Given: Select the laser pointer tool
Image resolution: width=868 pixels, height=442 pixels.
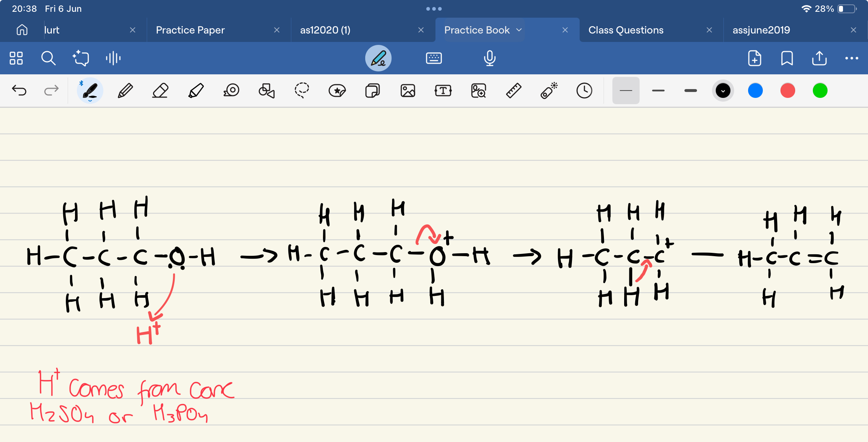Looking at the screenshot, I should click(x=549, y=91).
